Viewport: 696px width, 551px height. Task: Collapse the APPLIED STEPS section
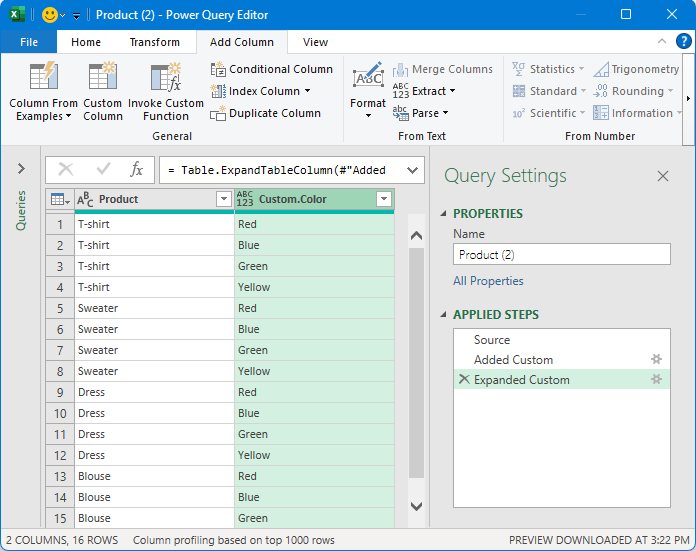pos(444,315)
